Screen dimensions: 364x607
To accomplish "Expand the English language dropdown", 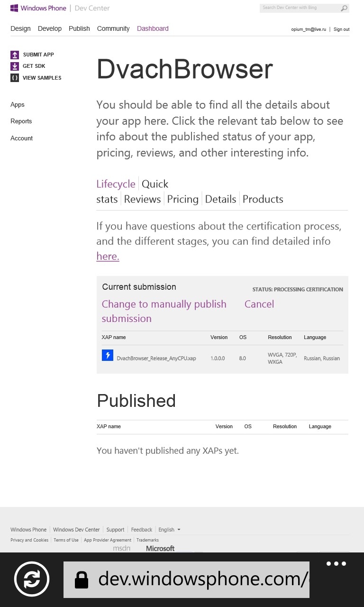I will 169,530.
